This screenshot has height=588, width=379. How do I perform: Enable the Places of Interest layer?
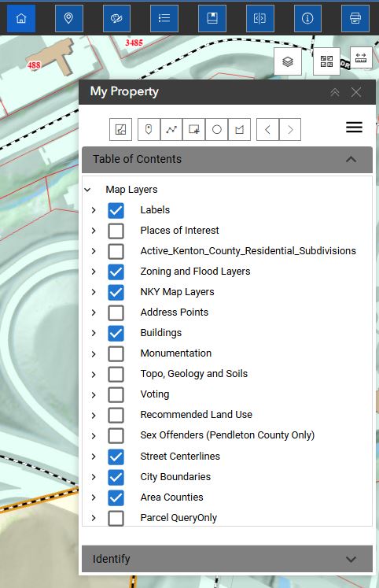pos(116,231)
